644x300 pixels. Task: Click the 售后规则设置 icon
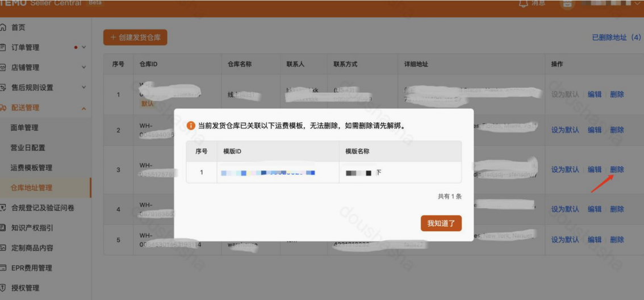tap(3, 88)
